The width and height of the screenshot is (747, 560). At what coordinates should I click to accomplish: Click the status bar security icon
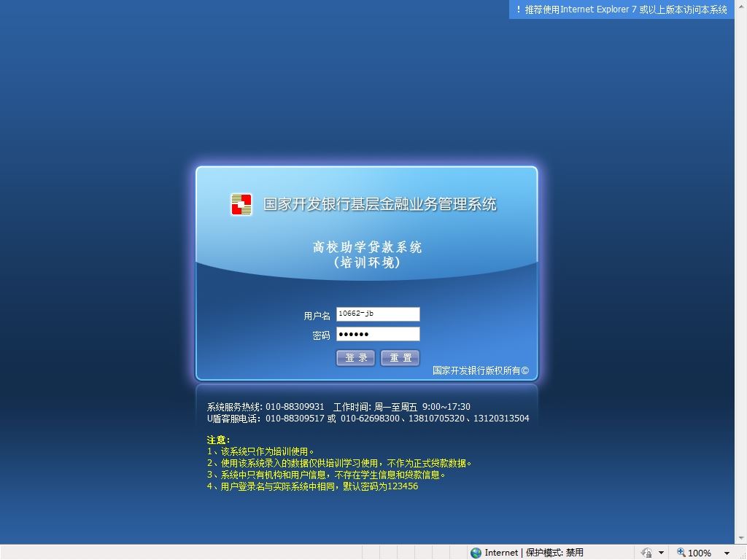click(646, 553)
